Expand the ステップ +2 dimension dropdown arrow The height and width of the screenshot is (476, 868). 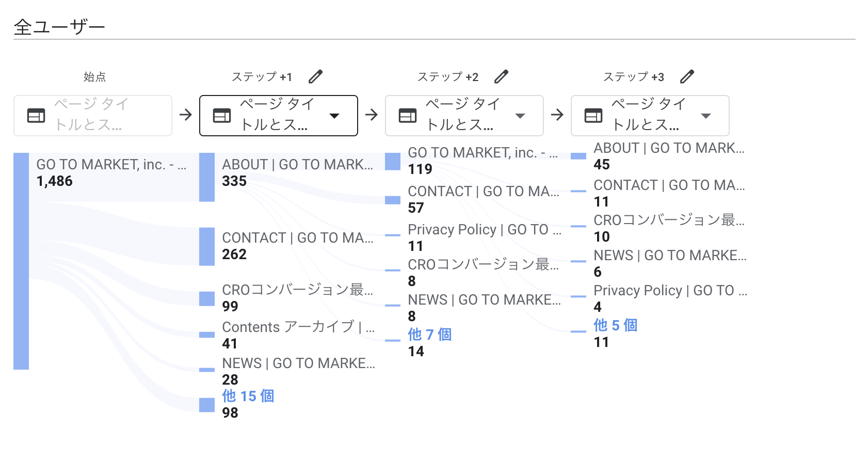520,116
